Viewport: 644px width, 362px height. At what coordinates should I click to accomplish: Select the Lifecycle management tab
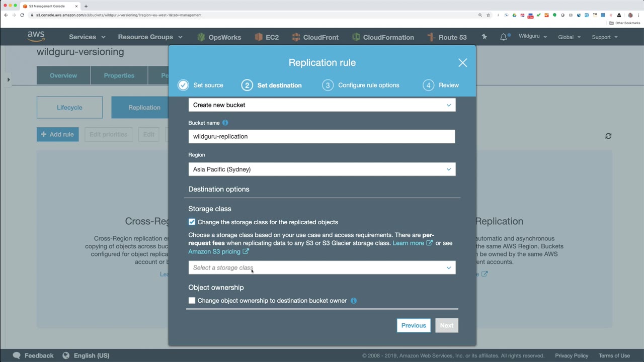(x=69, y=108)
